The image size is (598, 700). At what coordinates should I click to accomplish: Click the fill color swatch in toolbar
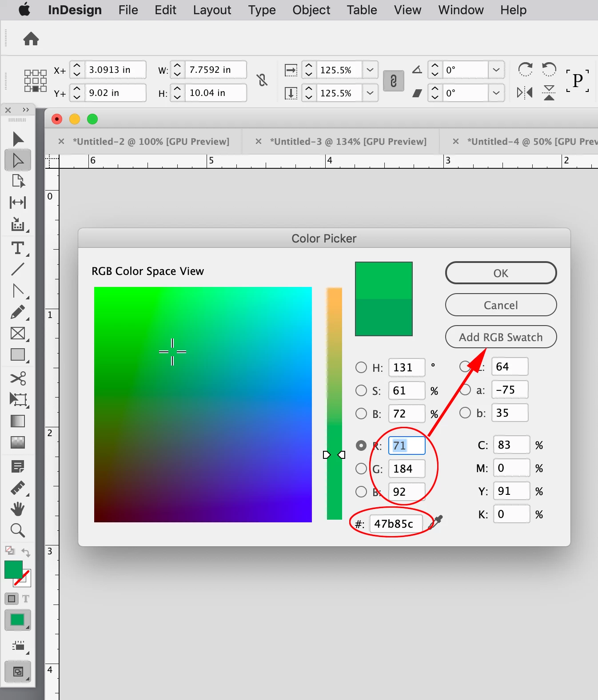[13, 570]
